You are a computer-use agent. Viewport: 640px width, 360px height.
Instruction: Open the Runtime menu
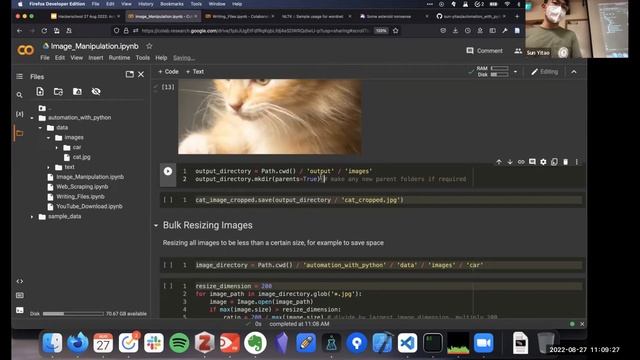pyautogui.click(x=119, y=58)
